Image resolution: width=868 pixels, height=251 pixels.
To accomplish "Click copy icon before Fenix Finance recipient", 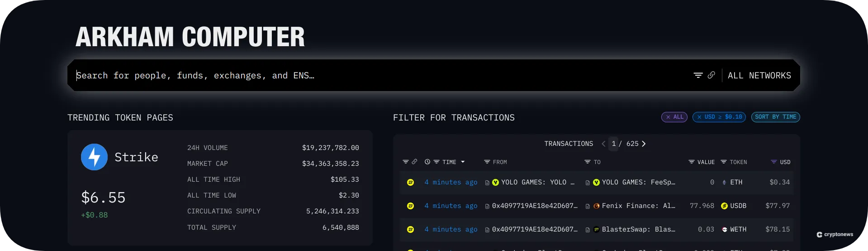I will (x=588, y=206).
